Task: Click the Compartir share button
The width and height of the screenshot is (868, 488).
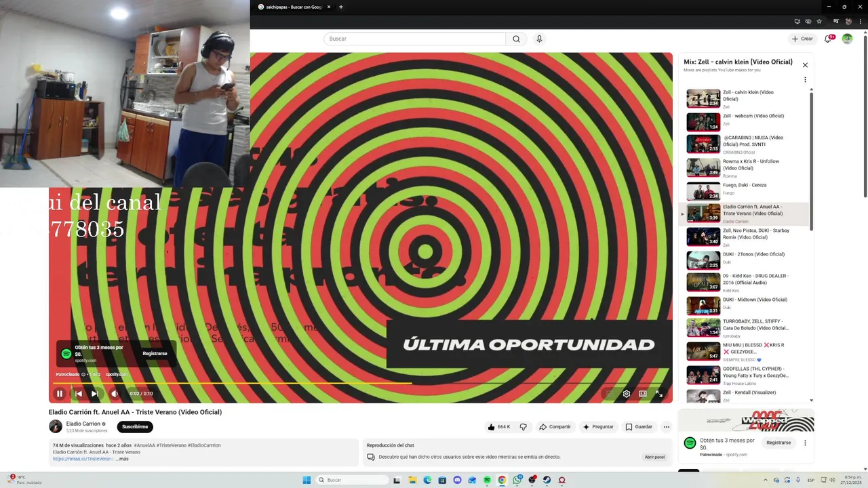Action: pos(555,427)
